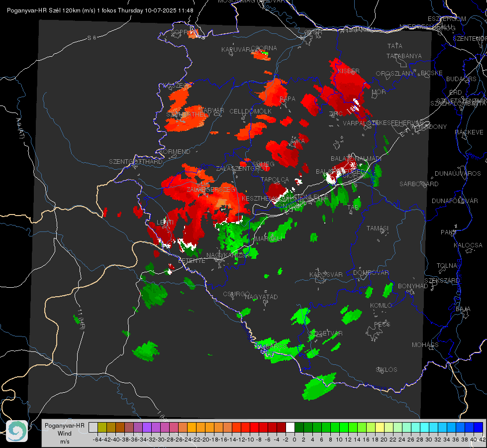Image resolution: width=487 pixels, height=448 pixels.
Task: Select the '42' value at the legend end
Action: 483,440
